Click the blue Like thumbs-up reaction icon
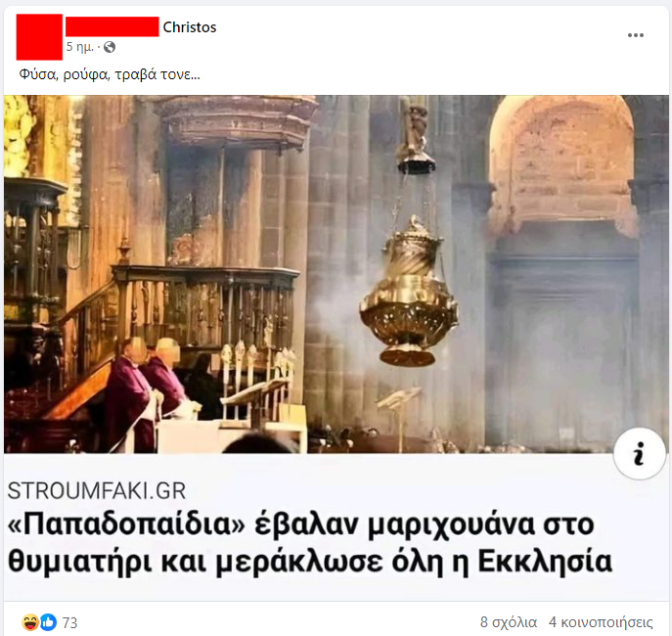Viewport: 672px width, 636px height. pos(49,622)
